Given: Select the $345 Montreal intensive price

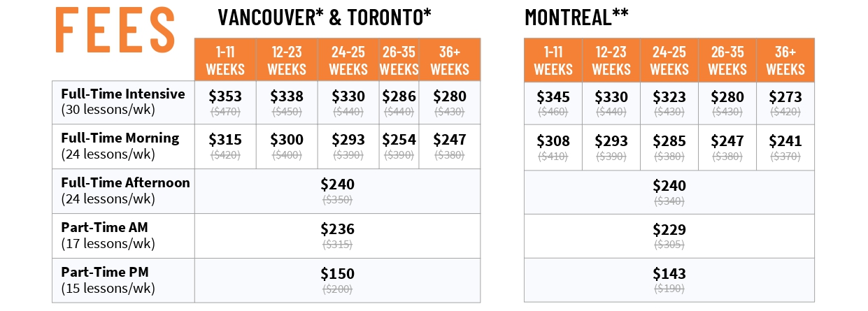Looking at the screenshot, I should point(553,96).
